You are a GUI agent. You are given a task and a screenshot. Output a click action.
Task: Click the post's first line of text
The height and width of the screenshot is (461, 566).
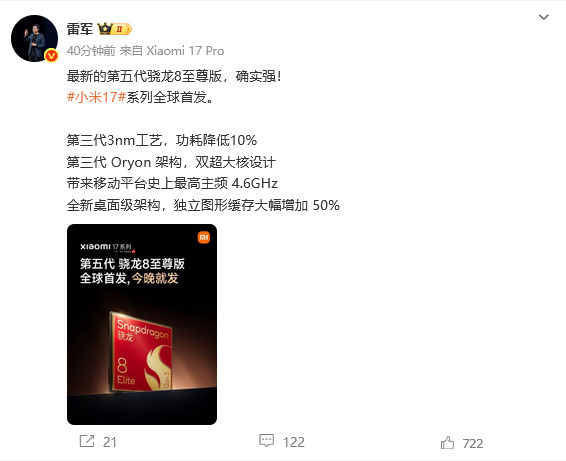pyautogui.click(x=174, y=76)
